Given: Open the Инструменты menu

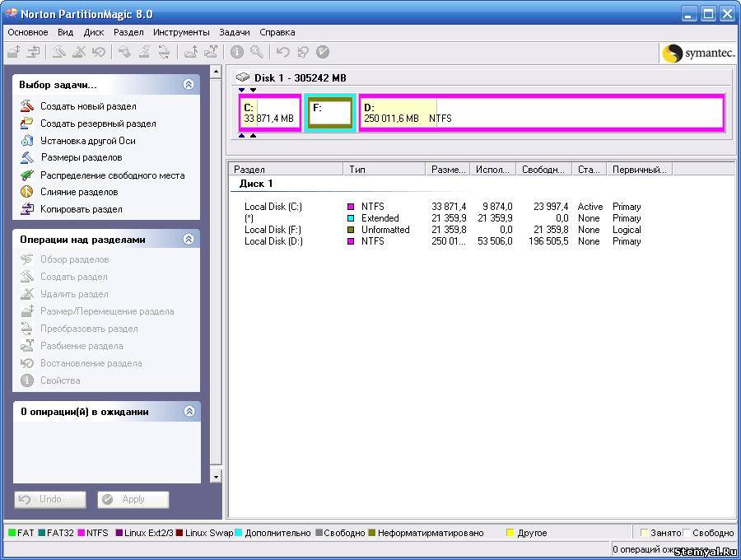Looking at the screenshot, I should [x=181, y=32].
